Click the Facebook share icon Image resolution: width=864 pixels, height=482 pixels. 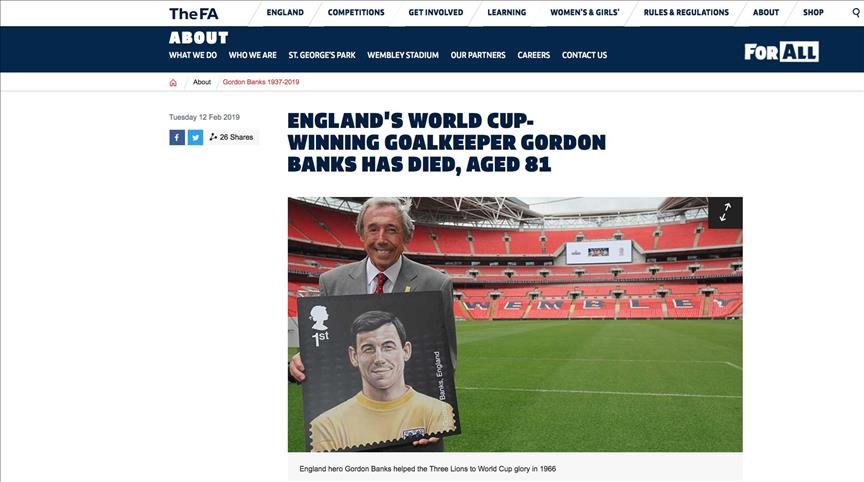(x=177, y=137)
